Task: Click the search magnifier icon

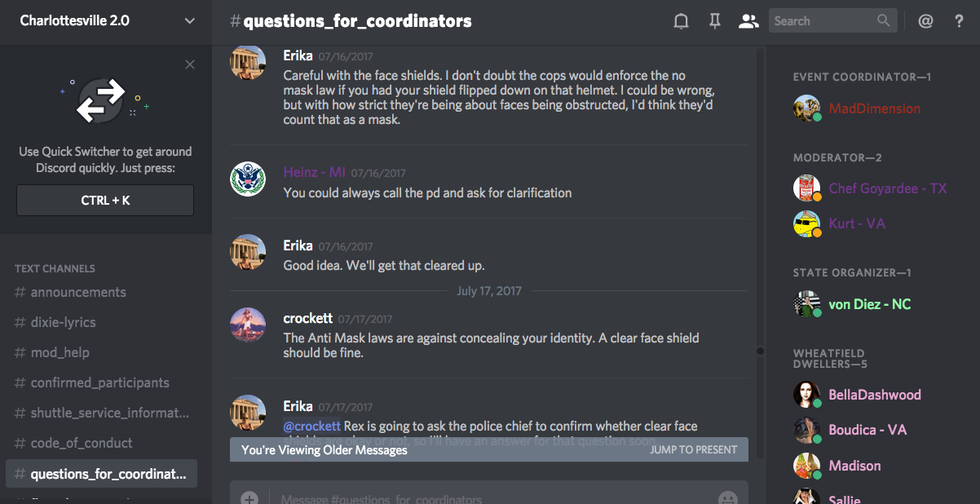Action: [884, 21]
